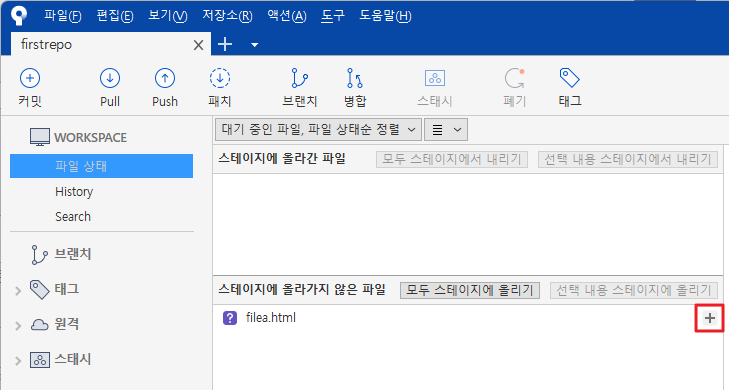Open the pending files sort dropdown
This screenshot has height=390, width=729.
318,130
